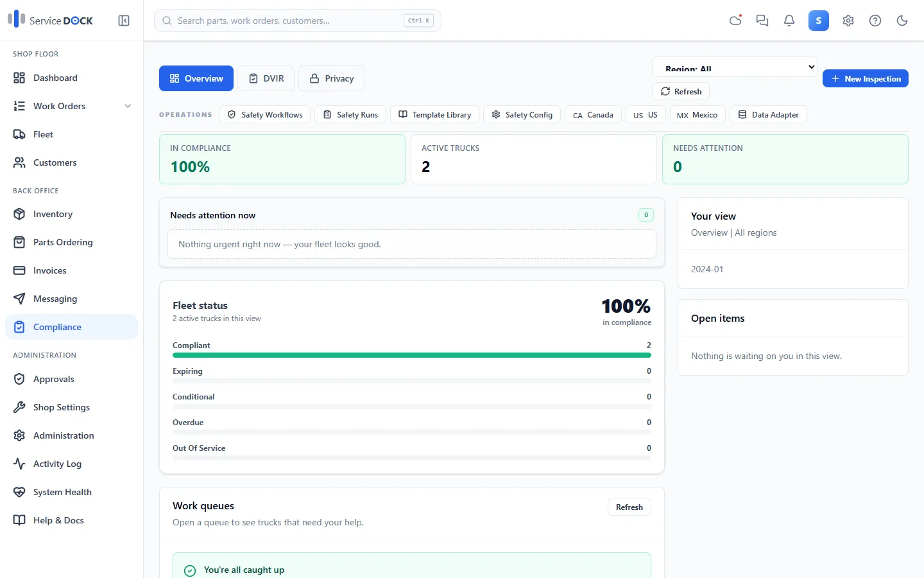Open Invoices in the sidebar
The width and height of the screenshot is (924, 578).
click(x=71, y=270)
